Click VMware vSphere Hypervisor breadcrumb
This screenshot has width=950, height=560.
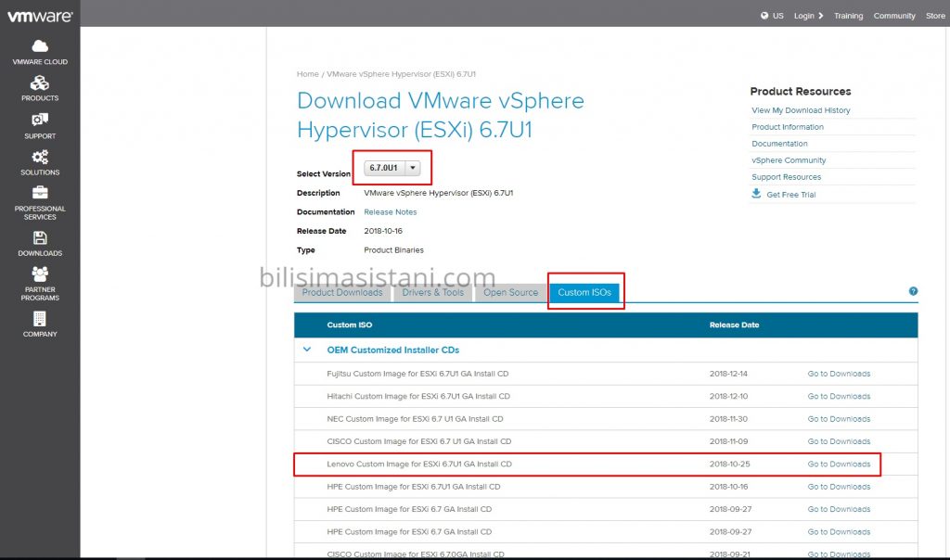pyautogui.click(x=401, y=74)
